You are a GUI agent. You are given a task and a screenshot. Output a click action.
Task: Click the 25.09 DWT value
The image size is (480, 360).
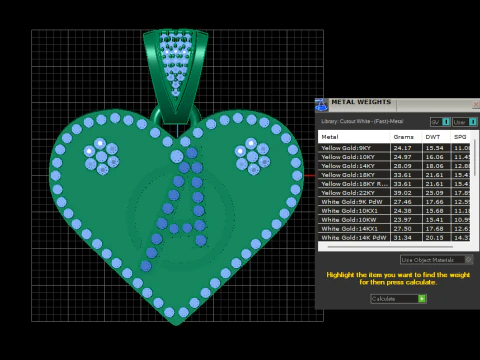435,193
